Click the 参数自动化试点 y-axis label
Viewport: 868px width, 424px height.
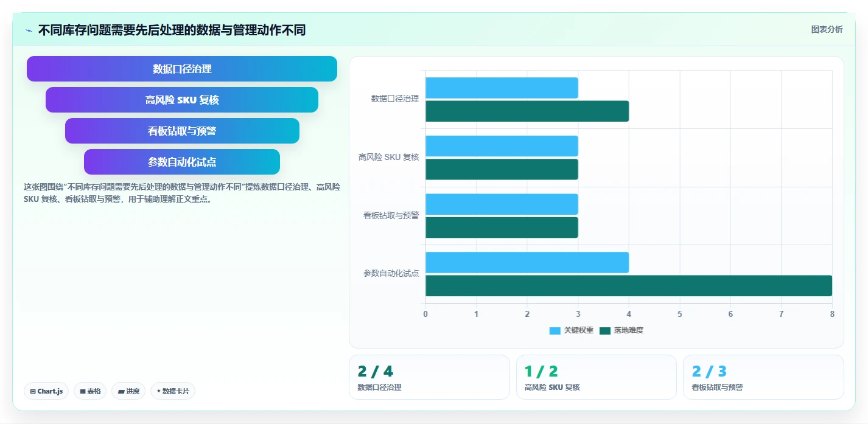coord(391,274)
